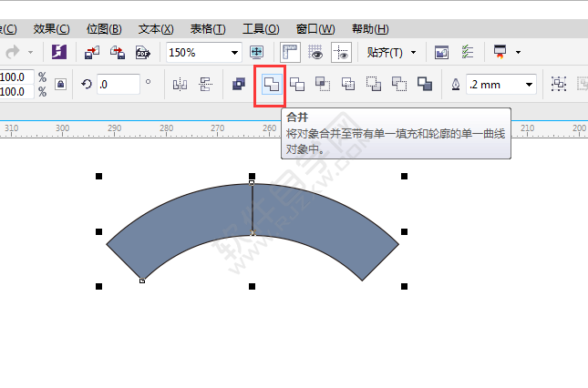Click the Combine objects icon
This screenshot has height=388, width=588.
coord(239,84)
